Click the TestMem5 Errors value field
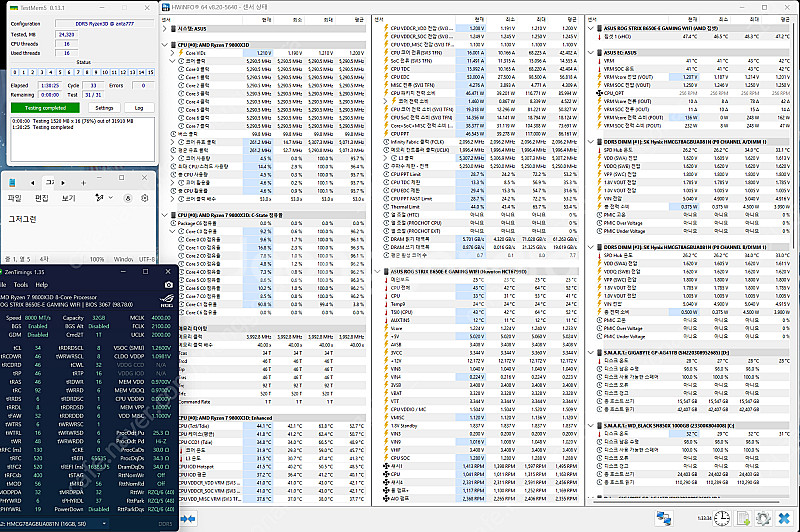The width and height of the screenshot is (800, 532). pos(143,86)
